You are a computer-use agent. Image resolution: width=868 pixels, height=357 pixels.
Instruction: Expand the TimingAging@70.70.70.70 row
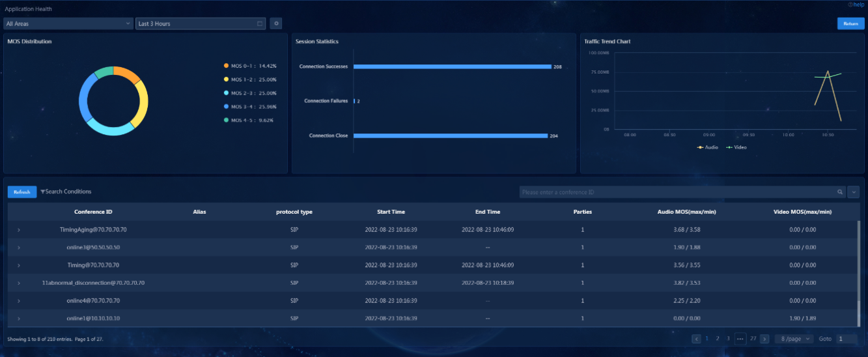pyautogui.click(x=19, y=230)
